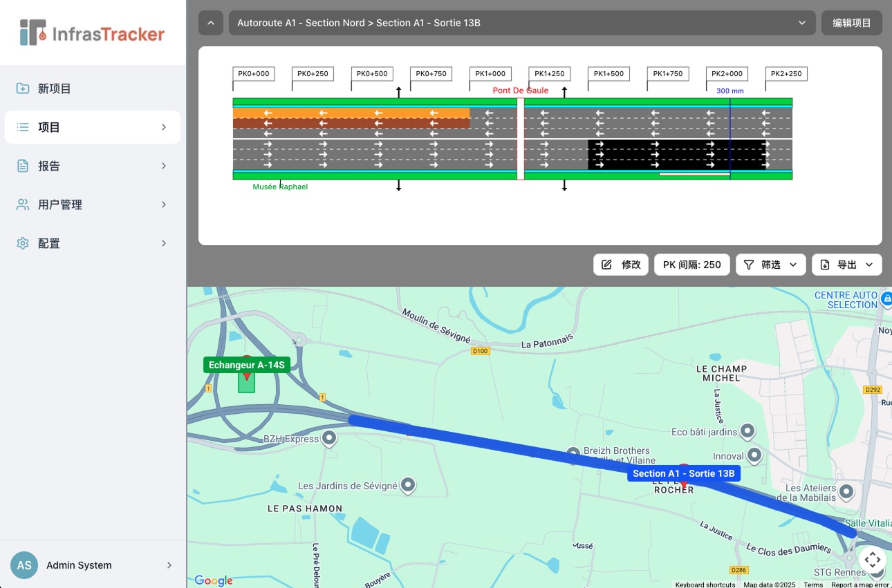Viewport: 892px width, 588px height.
Task: Click the 项目 list icon in sidebar
Action: tap(22, 127)
